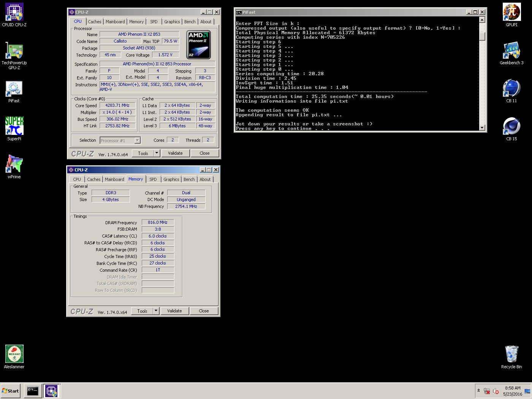Click PiFast scrollbar down arrow
This screenshot has width=532, height=399.
(x=482, y=128)
